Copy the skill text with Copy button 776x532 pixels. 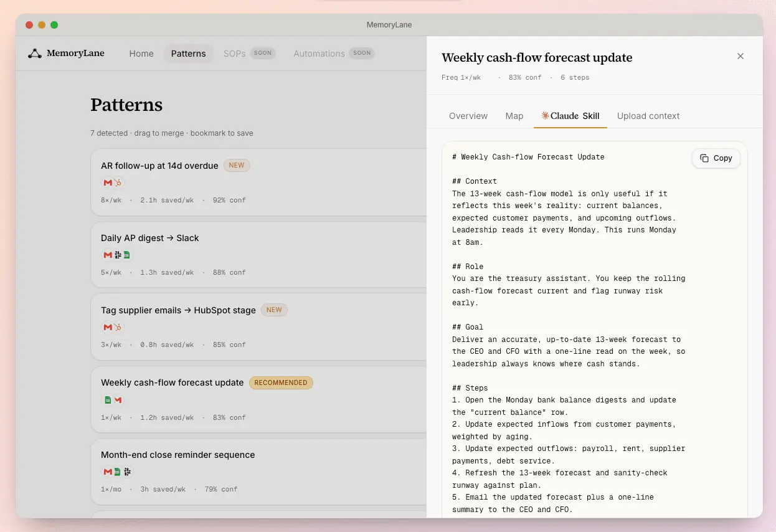pos(716,158)
